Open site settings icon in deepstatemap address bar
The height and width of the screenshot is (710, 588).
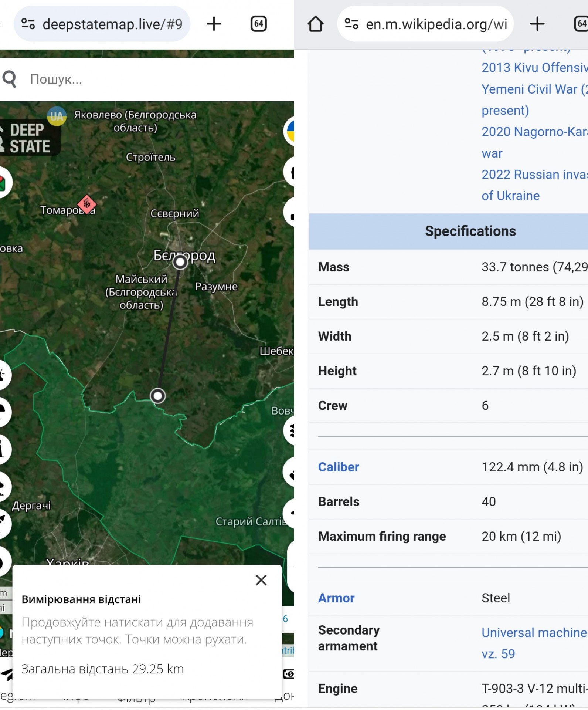28,24
